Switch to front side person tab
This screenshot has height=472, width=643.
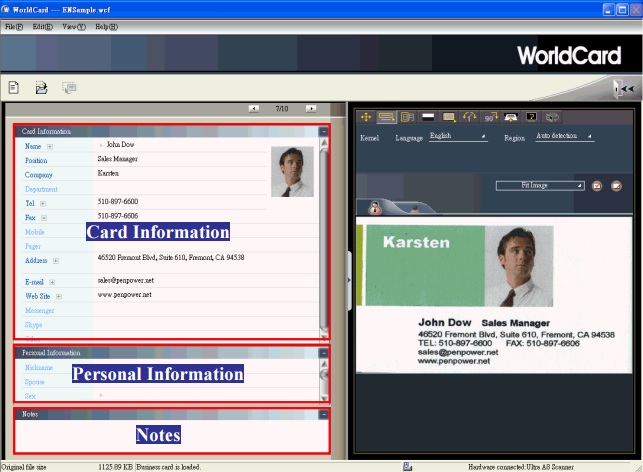tap(375, 207)
